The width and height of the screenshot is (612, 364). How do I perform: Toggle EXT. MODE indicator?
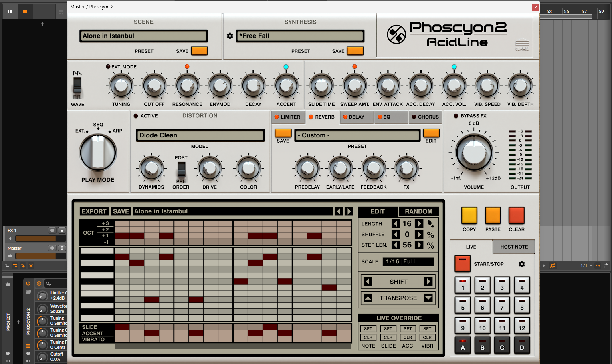108,67
